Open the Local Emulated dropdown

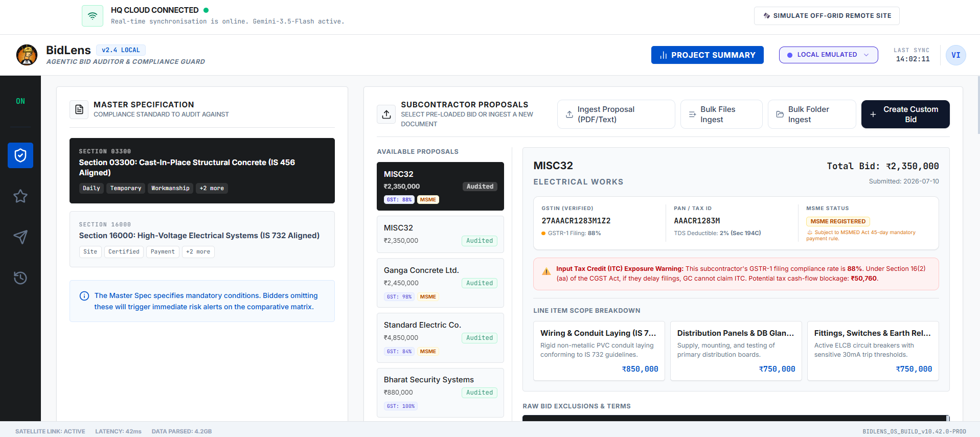click(828, 55)
